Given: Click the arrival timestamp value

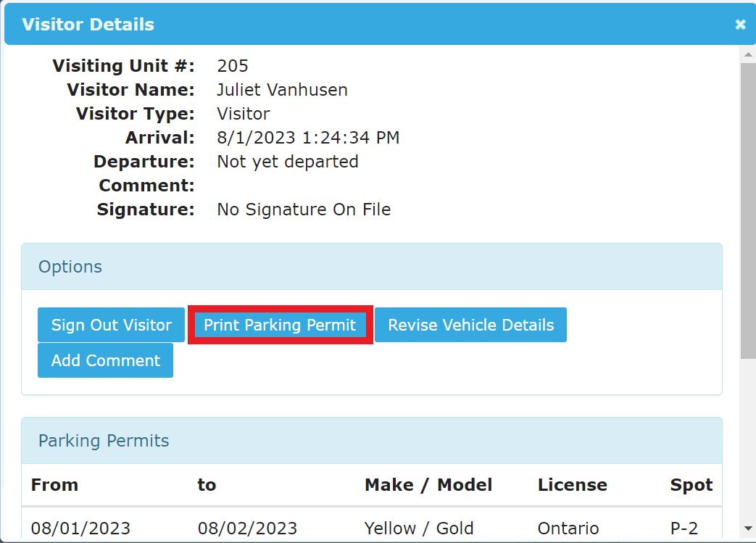Looking at the screenshot, I should (x=308, y=137).
